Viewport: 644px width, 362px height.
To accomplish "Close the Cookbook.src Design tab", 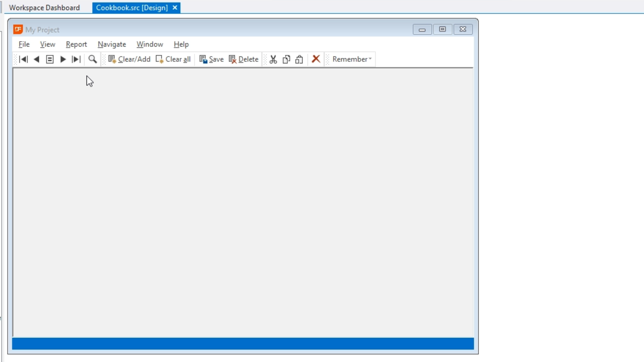I will tap(175, 8).
